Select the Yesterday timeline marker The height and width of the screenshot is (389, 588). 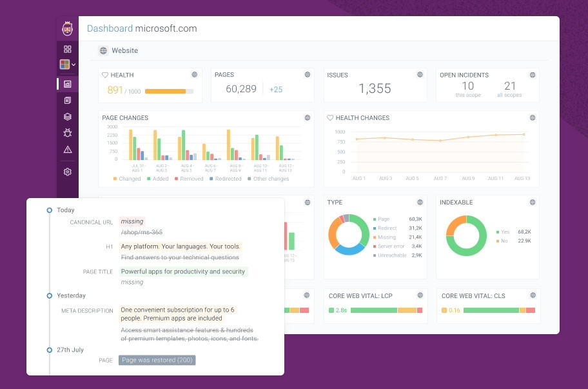[x=49, y=295]
